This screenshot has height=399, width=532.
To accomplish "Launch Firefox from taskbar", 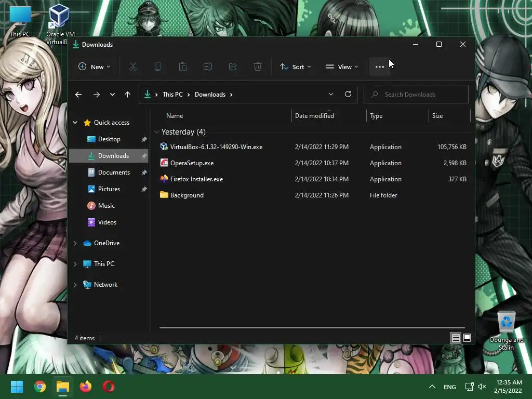I will point(86,387).
